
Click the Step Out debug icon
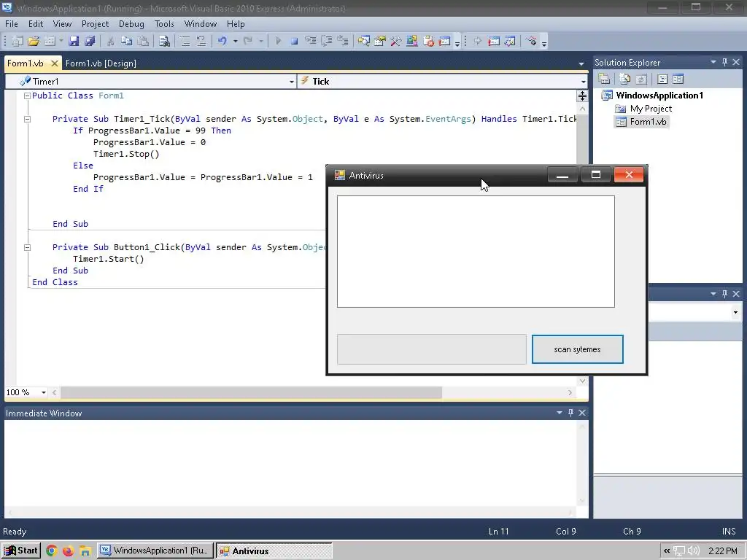343,42
